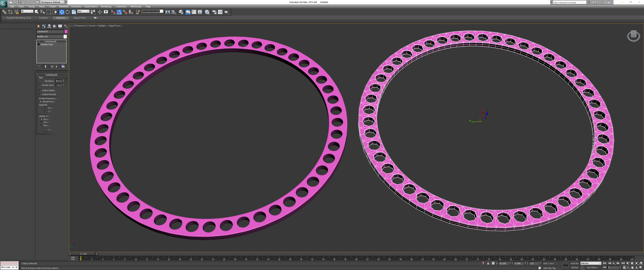Viewport: 644px width, 270px height.
Task: Open the Hierarchy command panel tab
Action: click(49, 26)
